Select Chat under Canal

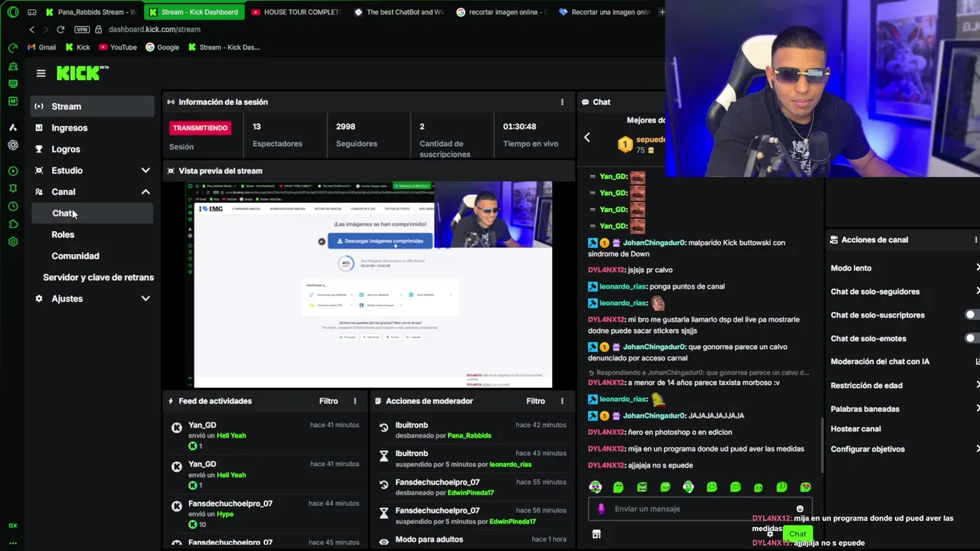tap(92, 214)
